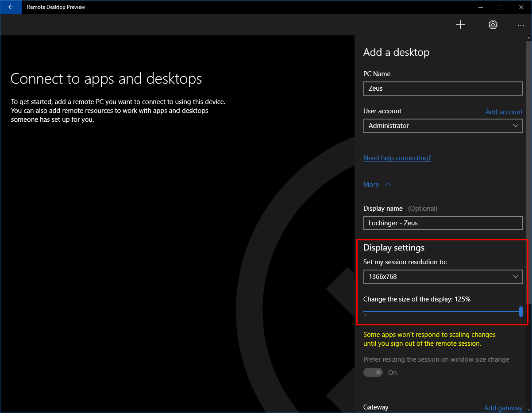Maximize the Remote Desktop Preview window

point(501,7)
